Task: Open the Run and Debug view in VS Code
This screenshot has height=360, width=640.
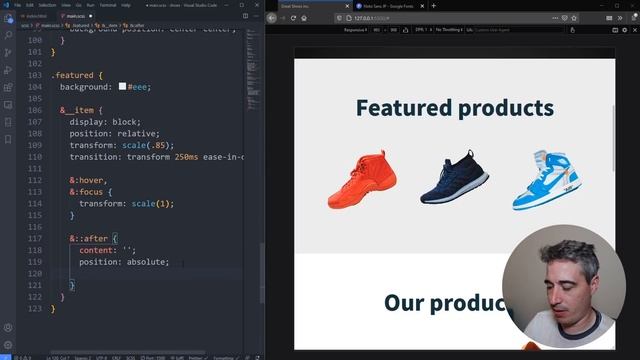Action: [x=8, y=70]
